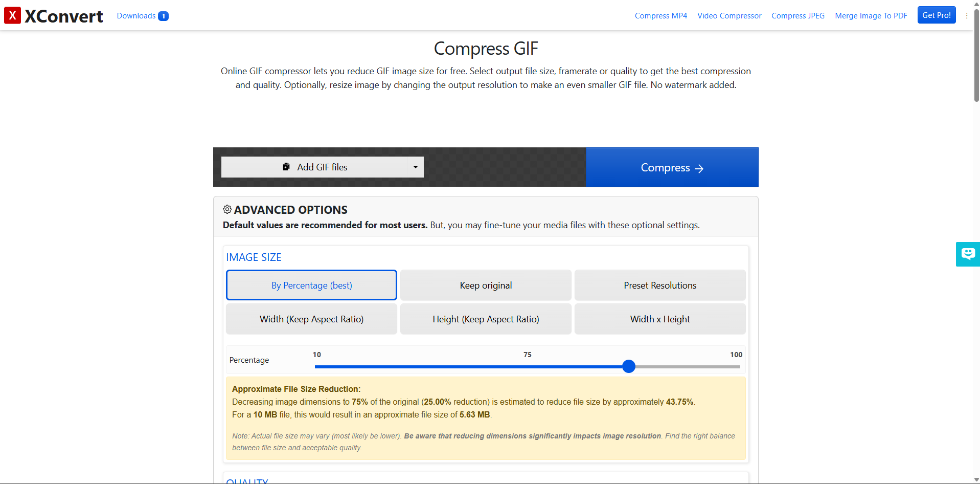This screenshot has height=484, width=980.
Task: Open the Merge Image To PDF link
Action: 871,16
